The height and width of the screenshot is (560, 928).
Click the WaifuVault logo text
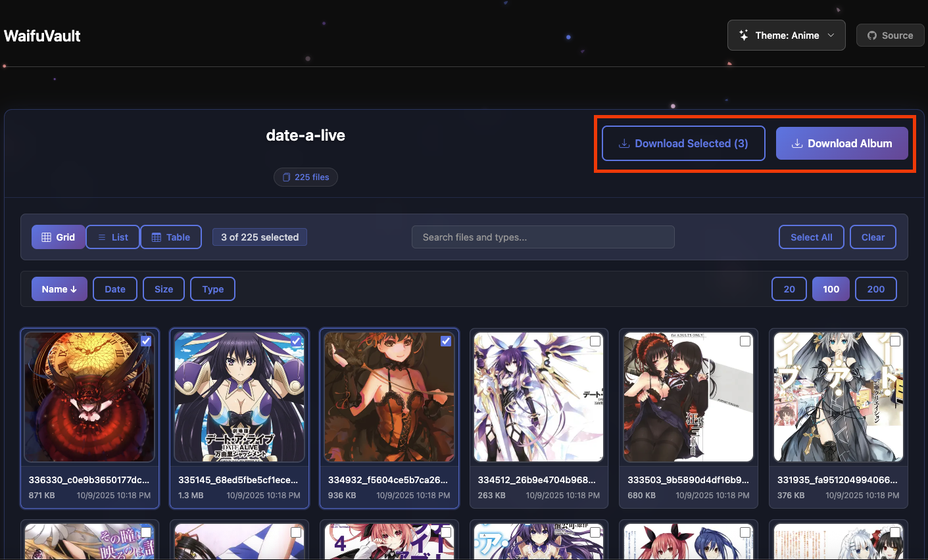tap(42, 35)
